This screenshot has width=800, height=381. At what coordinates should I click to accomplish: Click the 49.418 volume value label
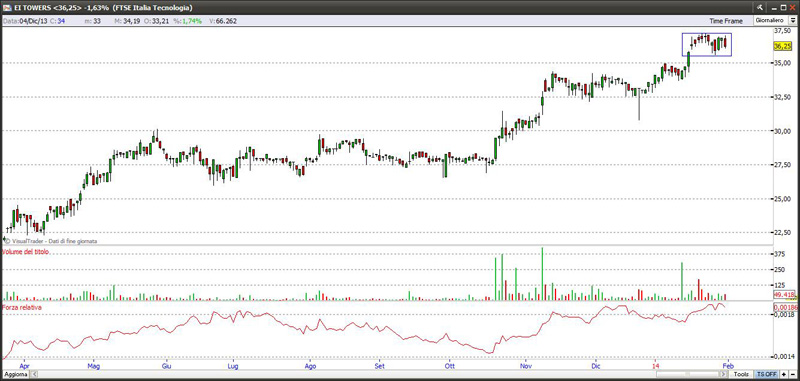click(x=784, y=295)
